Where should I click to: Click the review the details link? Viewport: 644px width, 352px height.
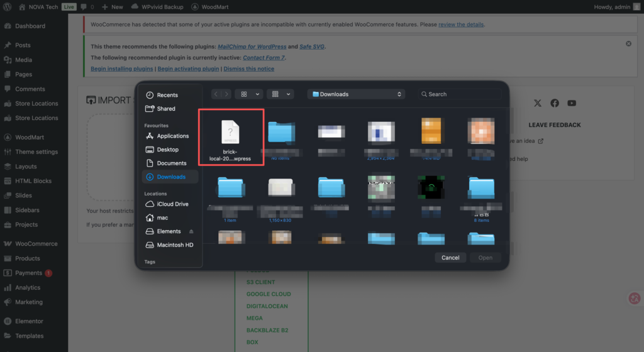click(461, 25)
